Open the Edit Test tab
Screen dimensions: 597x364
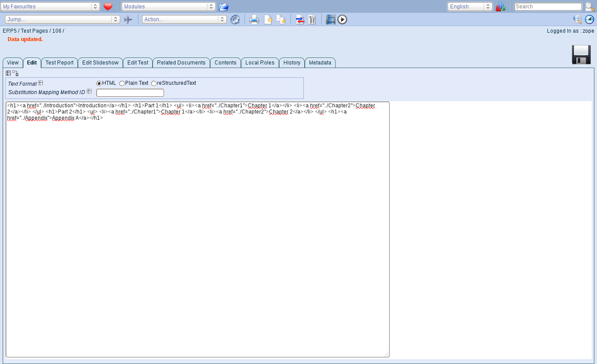(x=138, y=63)
